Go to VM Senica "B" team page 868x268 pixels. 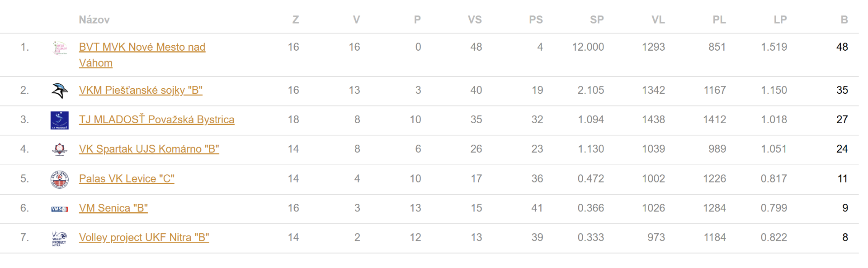pos(113,208)
